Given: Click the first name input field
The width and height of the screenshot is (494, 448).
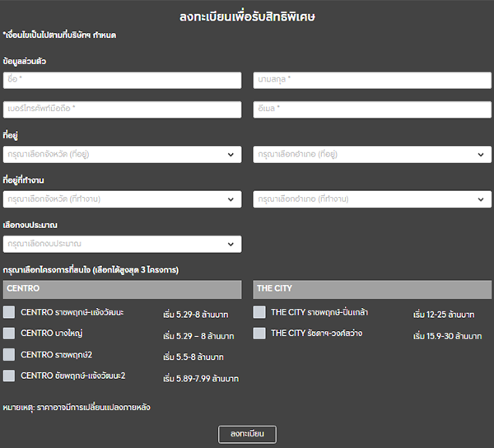Looking at the screenshot, I should pyautogui.click(x=122, y=80).
